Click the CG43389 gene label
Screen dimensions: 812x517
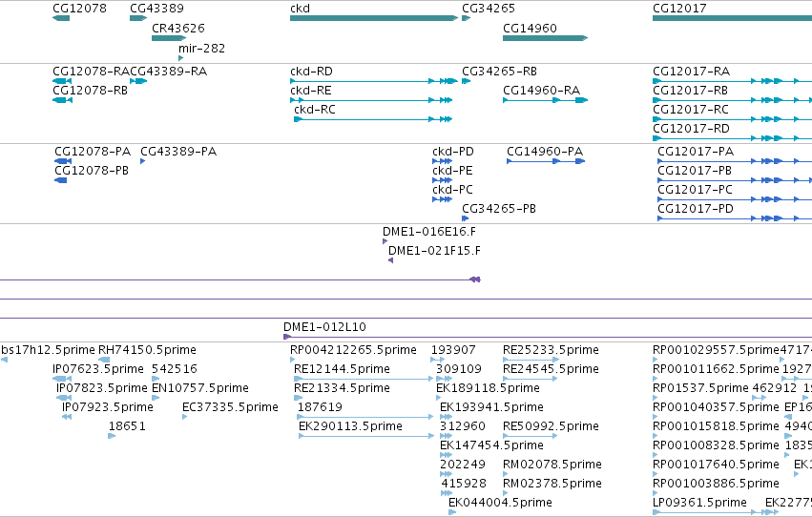click(x=156, y=9)
